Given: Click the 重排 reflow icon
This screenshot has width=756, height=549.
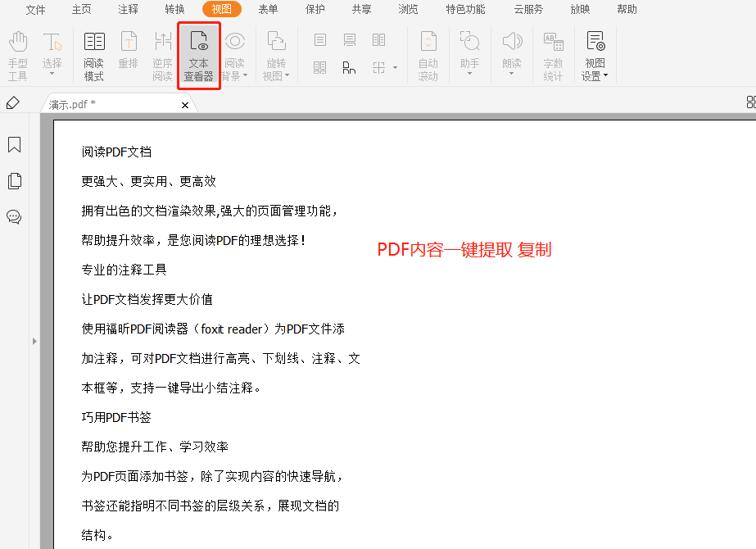Looking at the screenshot, I should tap(129, 56).
